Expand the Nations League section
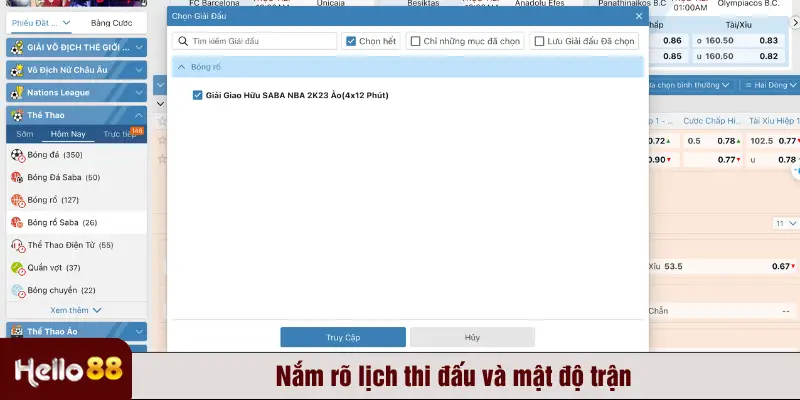 pyautogui.click(x=139, y=92)
